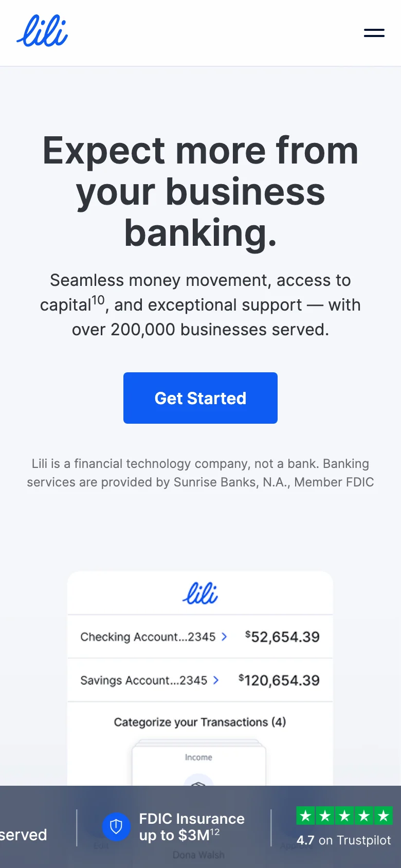Click the $120,654.39 savings balance
The image size is (401, 868).
[279, 680]
